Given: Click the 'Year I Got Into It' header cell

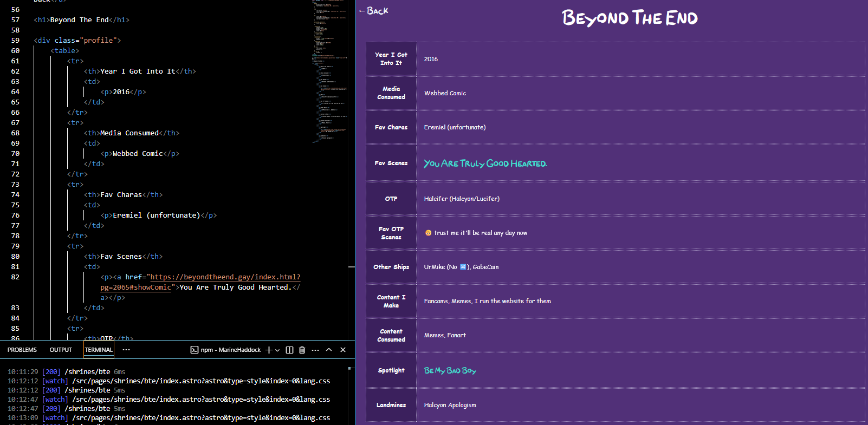Looking at the screenshot, I should pyautogui.click(x=391, y=58).
